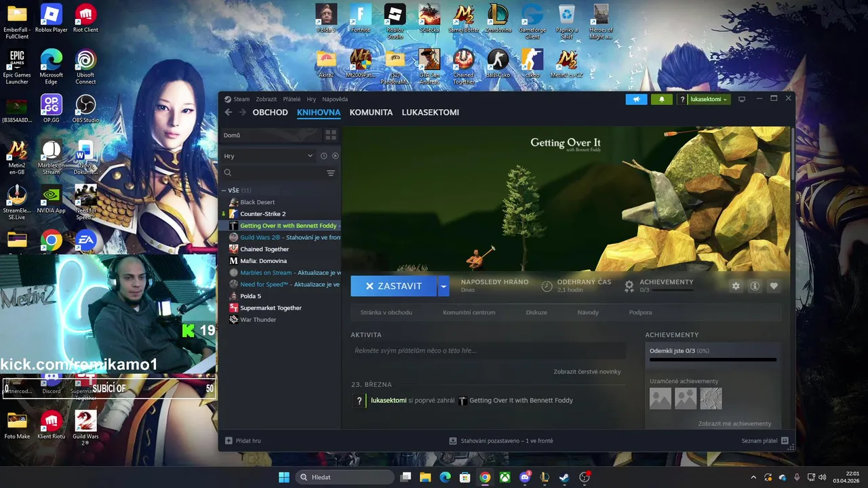This screenshot has height=488, width=868.
Task: Open the Podpora link
Action: 640,312
